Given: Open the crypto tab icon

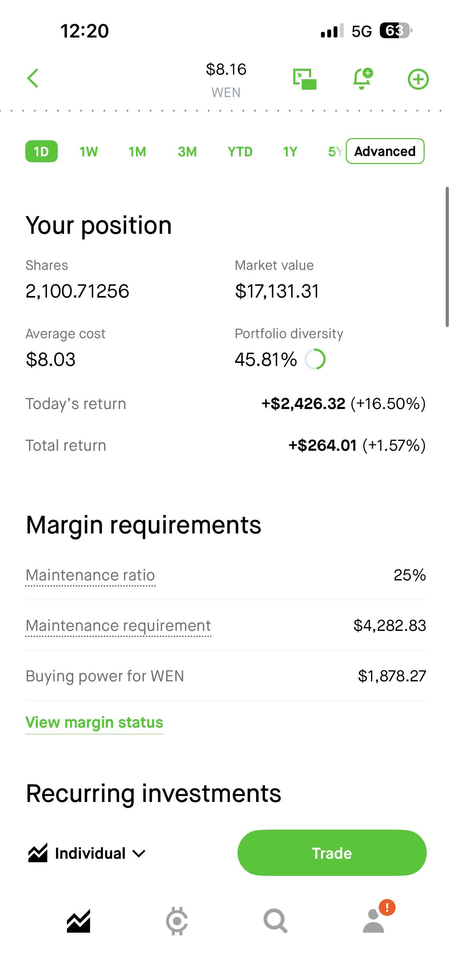Looking at the screenshot, I should point(177,921).
